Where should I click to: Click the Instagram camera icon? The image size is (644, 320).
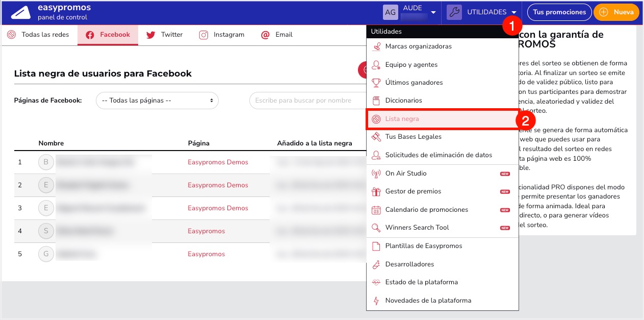(203, 35)
